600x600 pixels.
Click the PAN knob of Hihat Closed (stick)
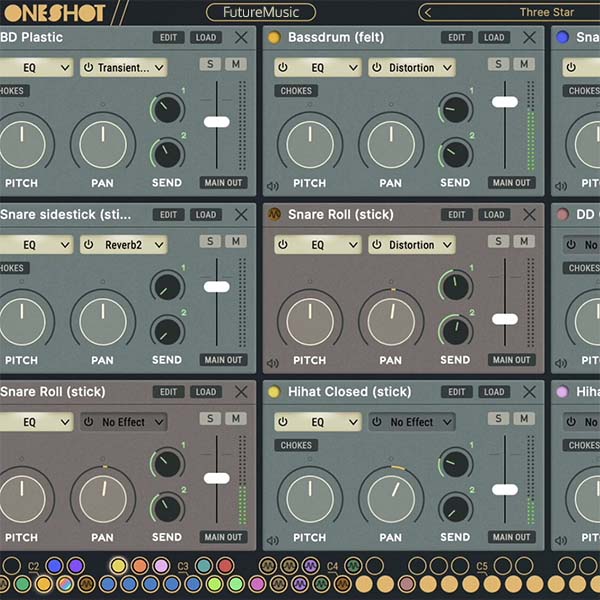pyautogui.click(x=391, y=499)
